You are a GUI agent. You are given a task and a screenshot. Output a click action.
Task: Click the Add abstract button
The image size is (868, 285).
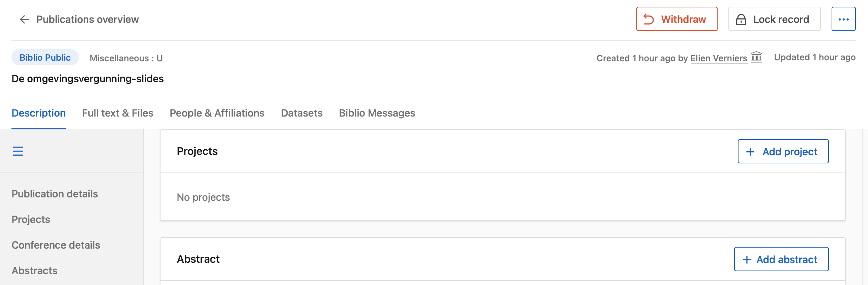[781, 259]
